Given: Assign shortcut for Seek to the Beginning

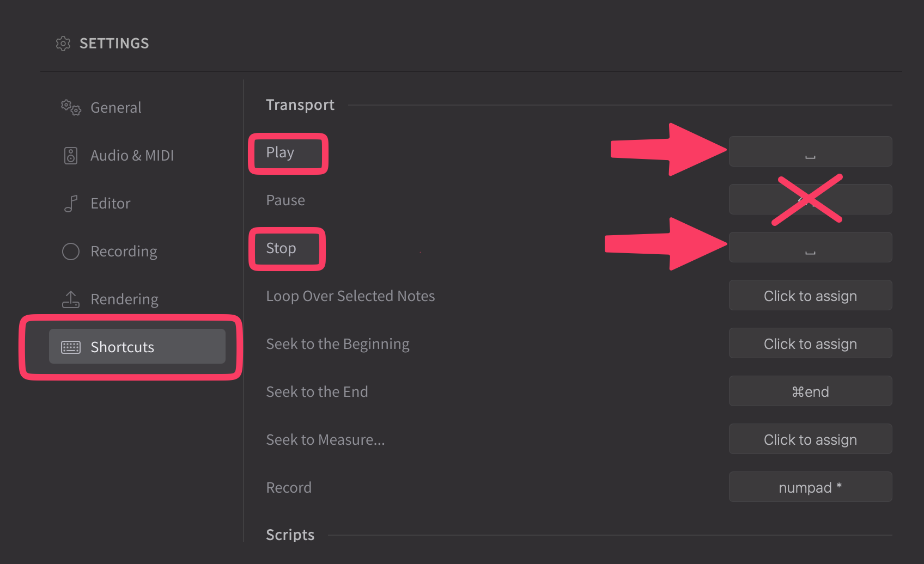Looking at the screenshot, I should [810, 344].
